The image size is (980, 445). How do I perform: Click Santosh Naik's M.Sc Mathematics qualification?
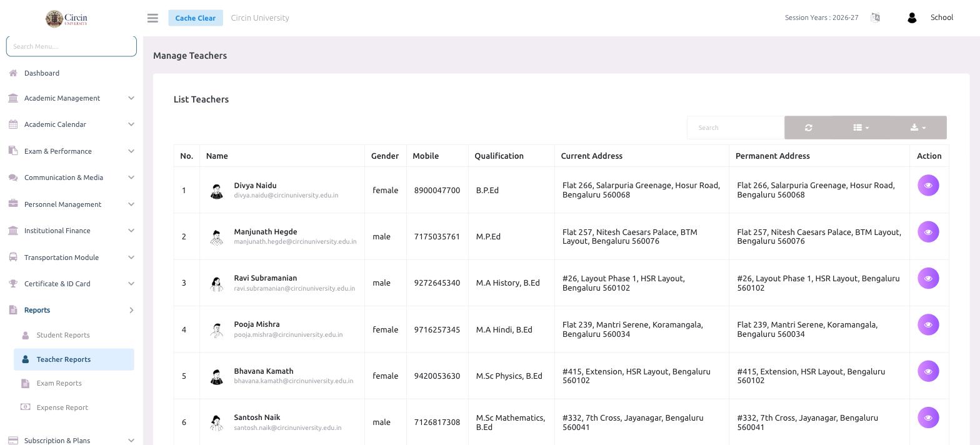pos(511,422)
